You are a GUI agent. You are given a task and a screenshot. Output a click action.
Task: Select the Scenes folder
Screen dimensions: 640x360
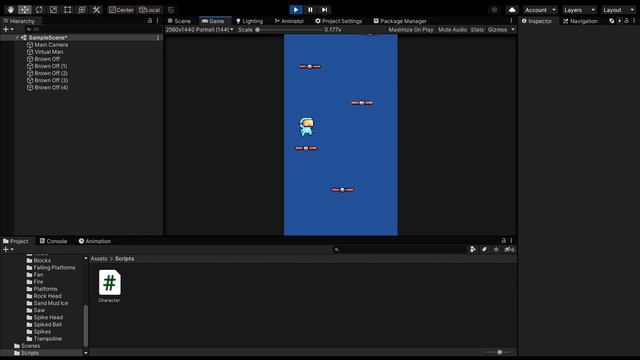[x=27, y=346]
